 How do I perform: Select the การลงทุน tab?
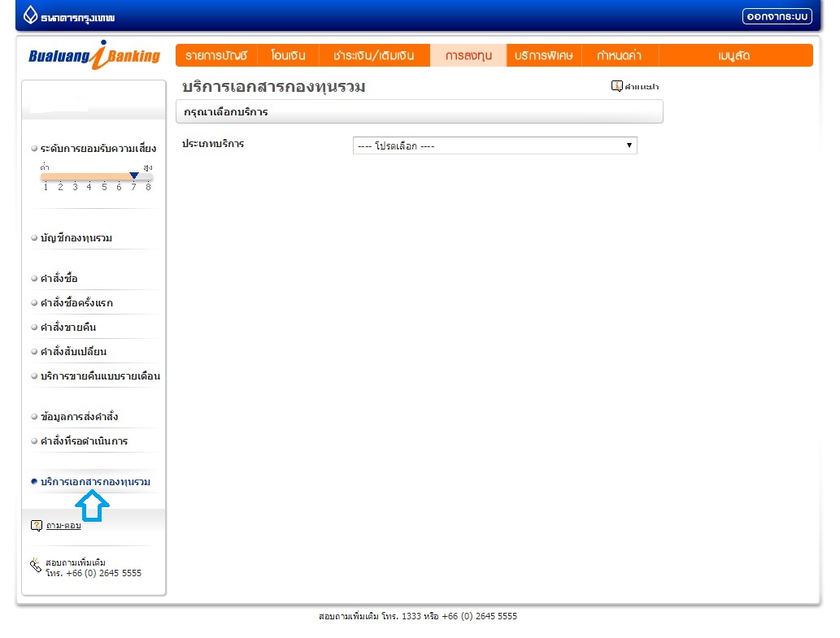click(468, 55)
